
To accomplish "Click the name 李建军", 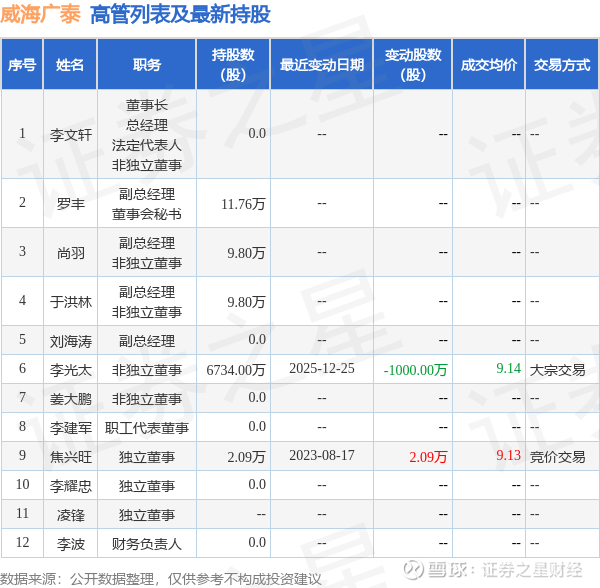I will click(x=71, y=427).
